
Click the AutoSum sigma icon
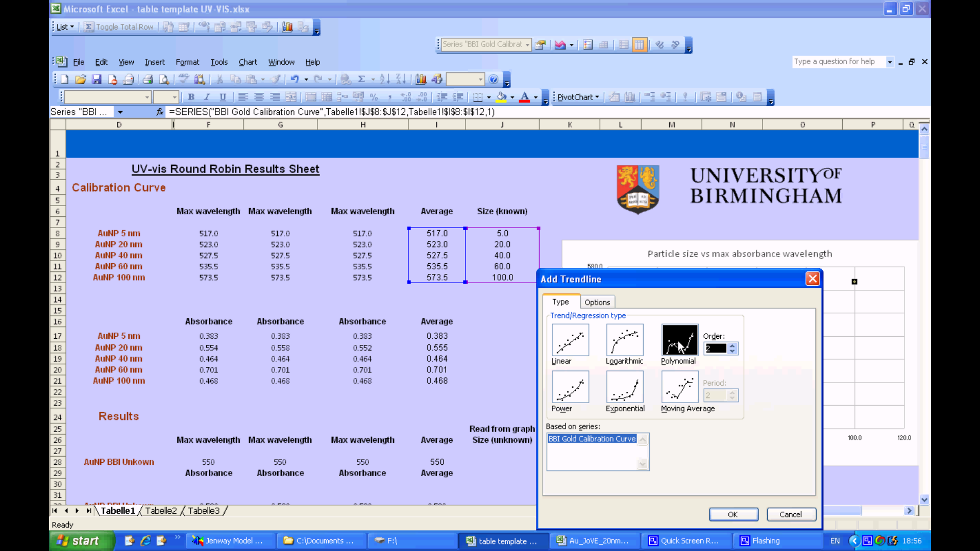click(x=362, y=79)
